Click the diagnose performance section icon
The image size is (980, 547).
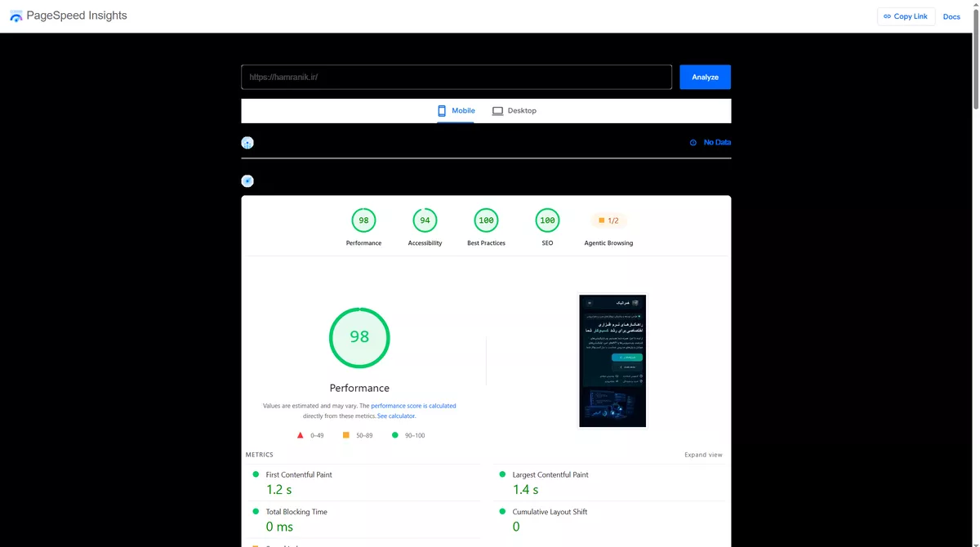[x=247, y=181]
